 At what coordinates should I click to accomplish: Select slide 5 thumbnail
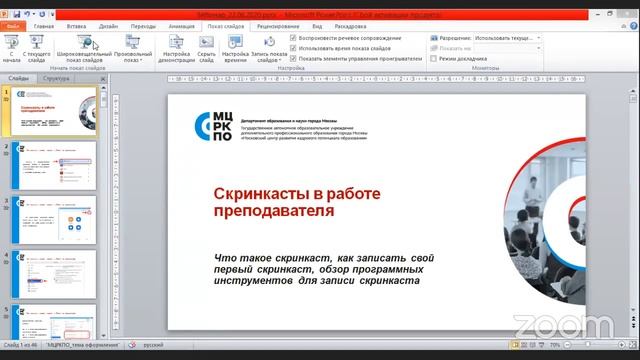tap(54, 322)
